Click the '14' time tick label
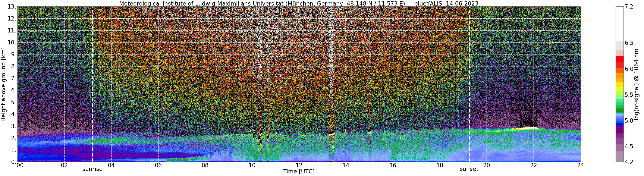 tap(346, 165)
